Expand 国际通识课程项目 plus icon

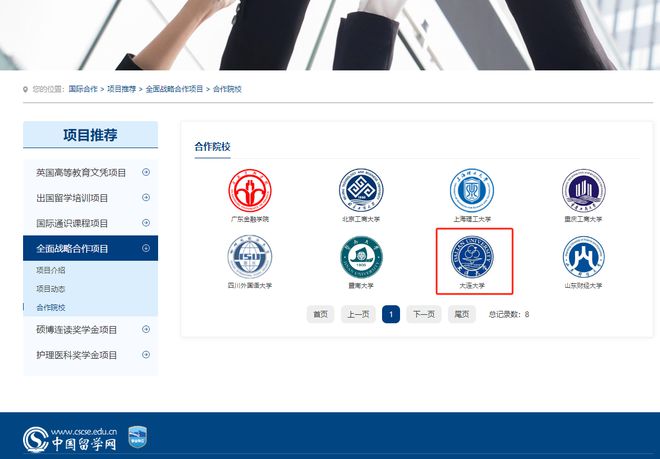coord(146,223)
